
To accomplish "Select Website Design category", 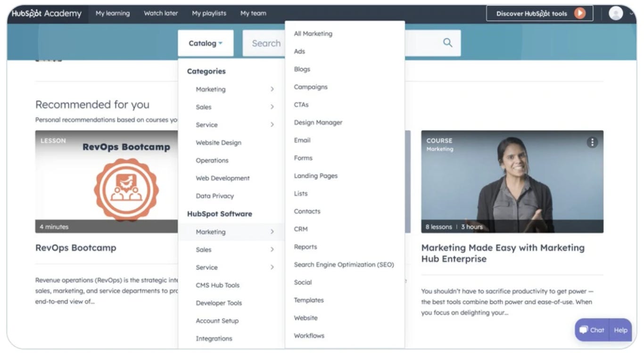I will tap(218, 143).
